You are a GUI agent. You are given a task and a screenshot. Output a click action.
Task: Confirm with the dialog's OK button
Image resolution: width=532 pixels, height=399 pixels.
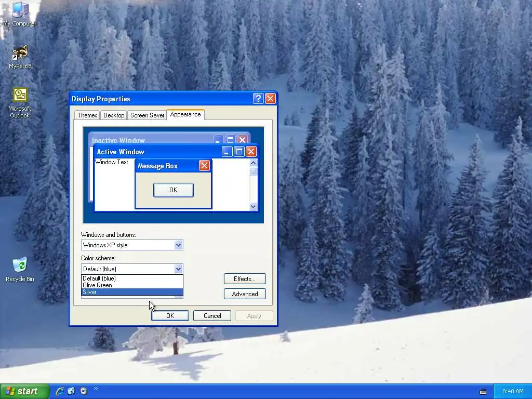[x=170, y=315]
